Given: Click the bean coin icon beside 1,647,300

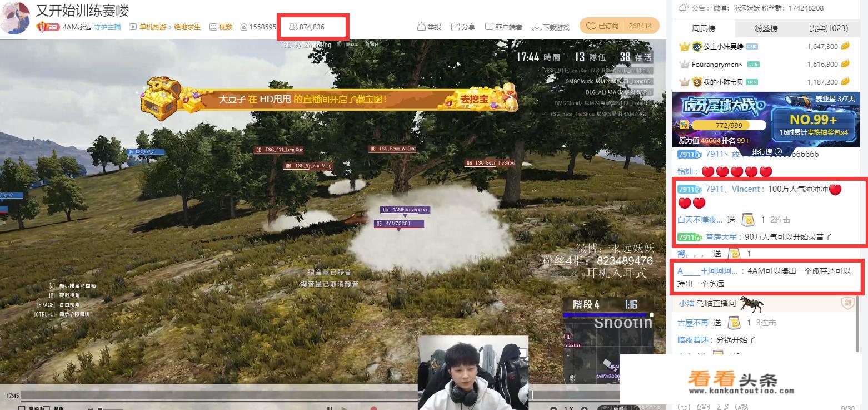Looking at the screenshot, I should click(845, 46).
